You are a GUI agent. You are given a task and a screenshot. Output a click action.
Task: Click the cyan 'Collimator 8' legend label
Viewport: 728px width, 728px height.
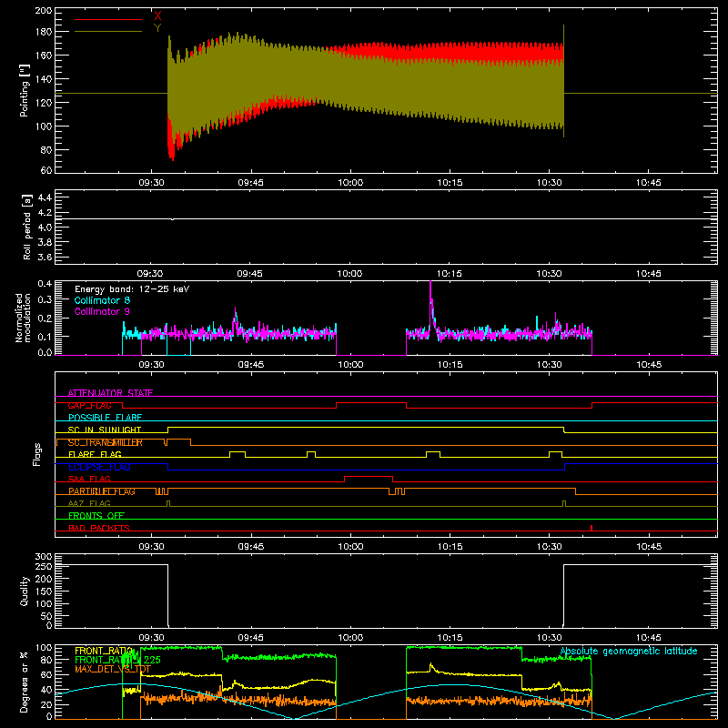click(x=102, y=300)
